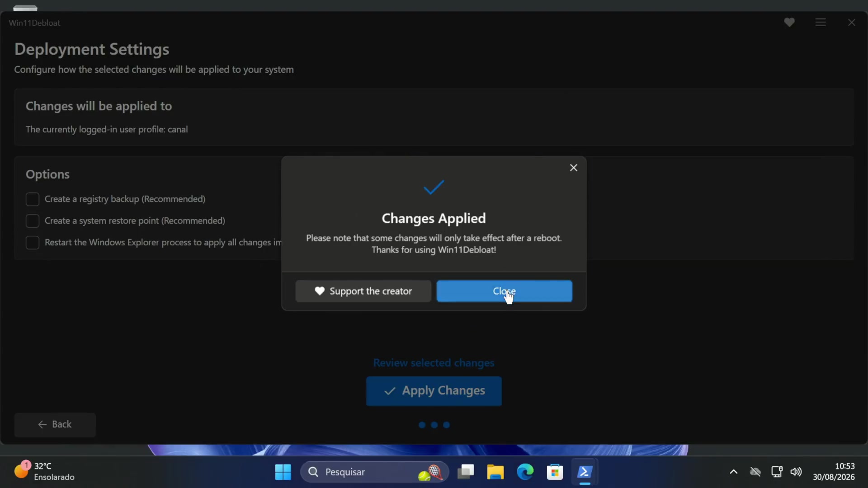
Task: Open File Explorer from taskbar
Action: [495, 472]
